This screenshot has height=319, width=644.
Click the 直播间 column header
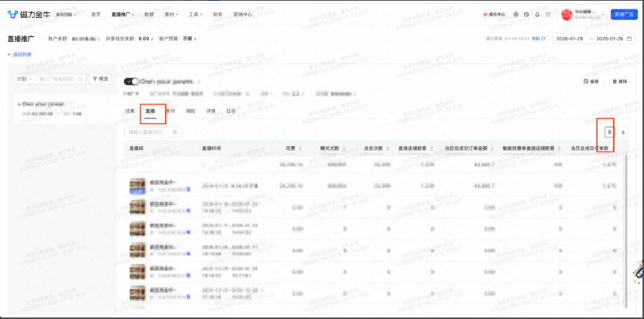click(x=136, y=148)
